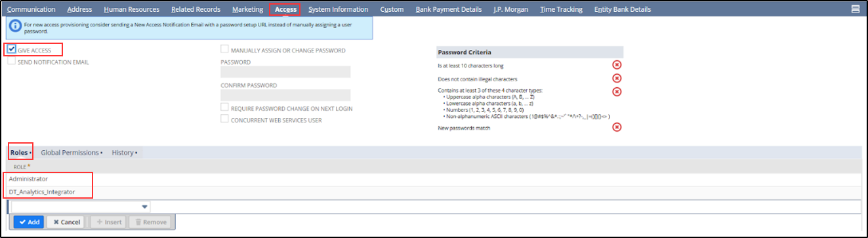Image resolution: width=868 pixels, height=238 pixels.
Task: Click the Cancel button
Action: pyautogui.click(x=66, y=222)
